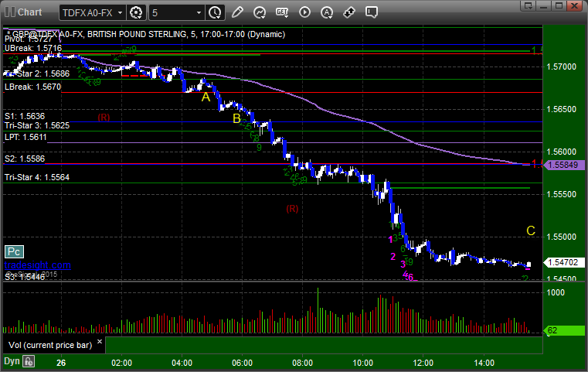Open the tradesight.com link

pos(38,265)
